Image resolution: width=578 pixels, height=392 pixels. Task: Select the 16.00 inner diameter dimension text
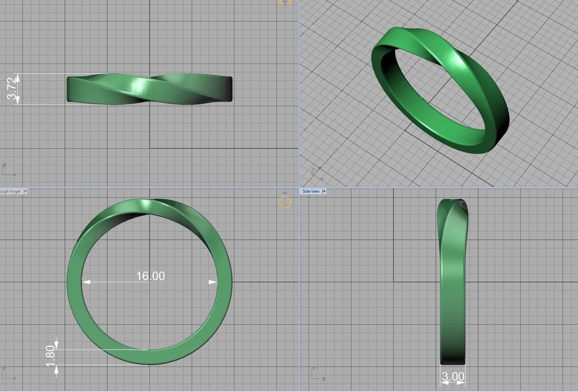pos(150,276)
